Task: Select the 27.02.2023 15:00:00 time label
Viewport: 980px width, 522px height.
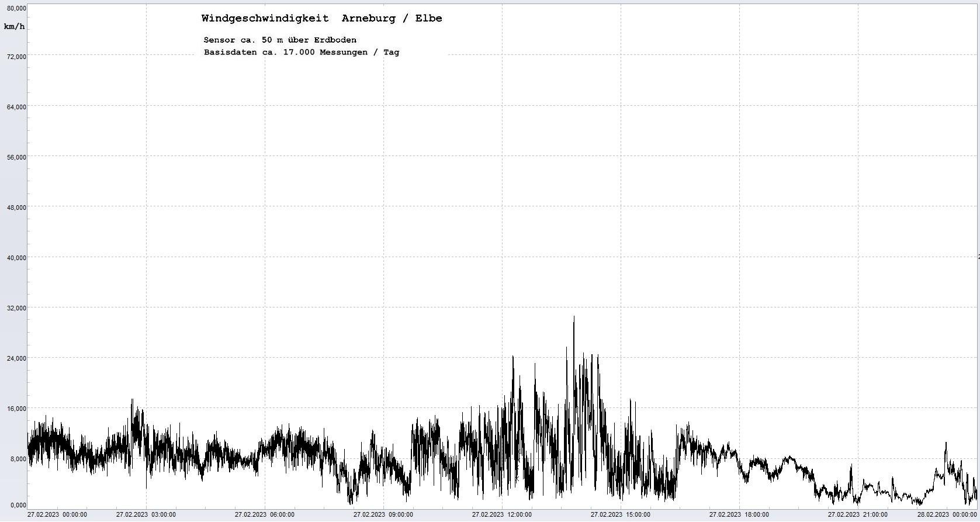Action: point(621,515)
